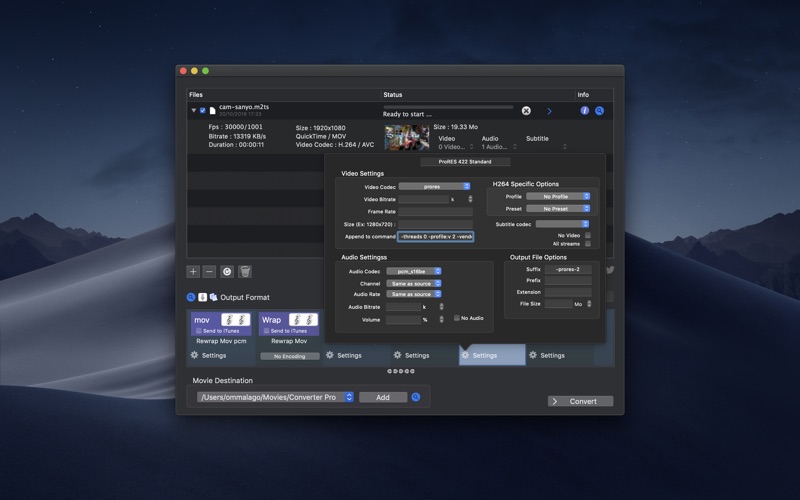The width and height of the screenshot is (800, 500).
Task: Open info icon for cam-sanyo.m2ts
Action: click(585, 111)
